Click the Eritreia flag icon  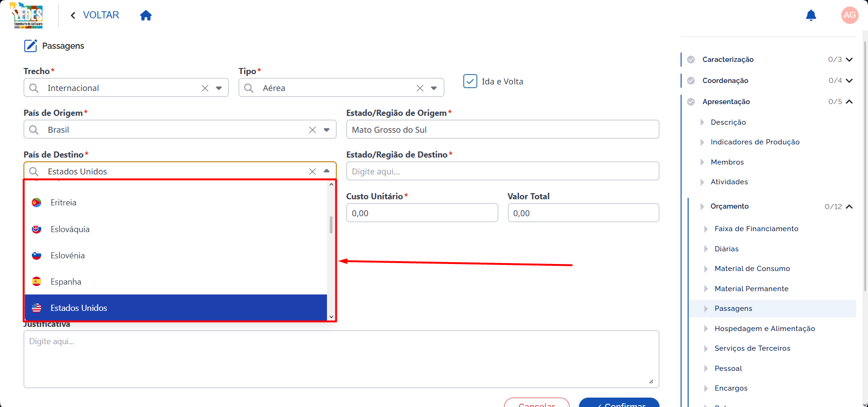[x=37, y=203]
